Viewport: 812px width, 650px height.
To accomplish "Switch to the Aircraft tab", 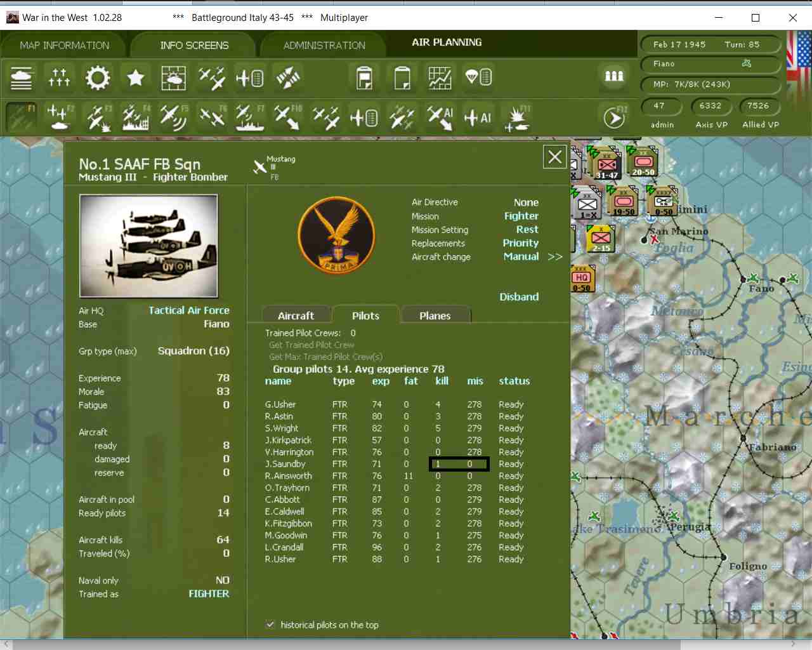I will click(296, 315).
